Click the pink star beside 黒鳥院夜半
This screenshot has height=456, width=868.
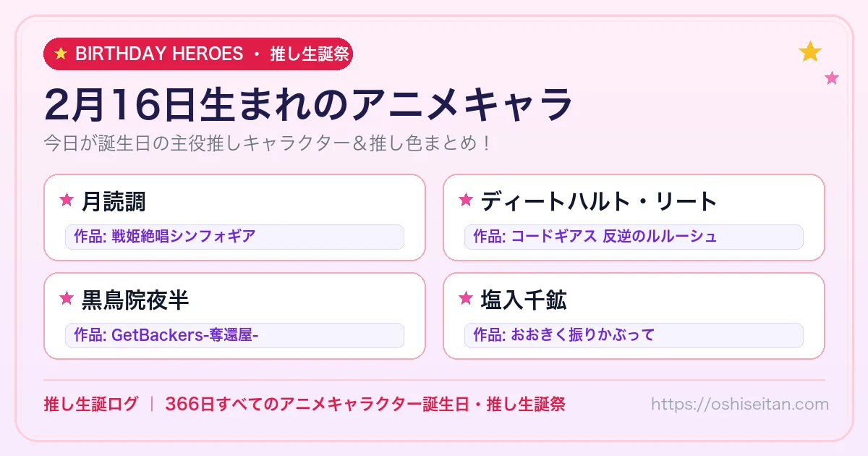67,299
